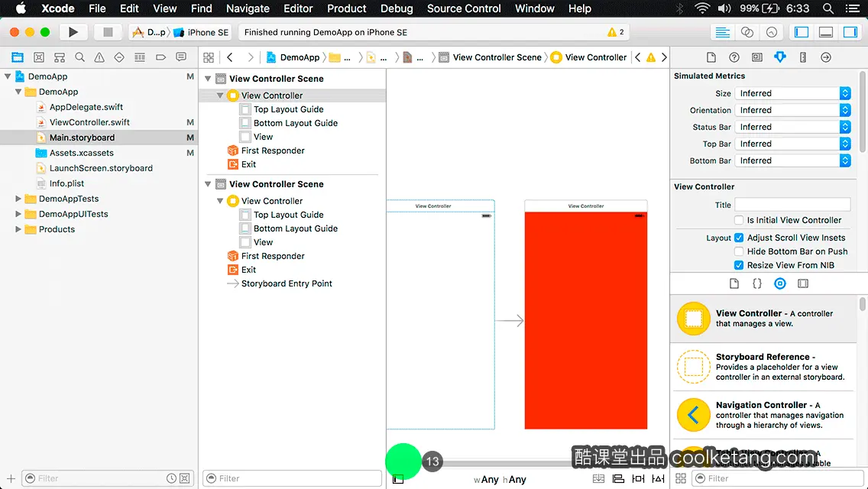
Task: Open the Resolve Auto Layout Issues menu
Action: (x=658, y=478)
